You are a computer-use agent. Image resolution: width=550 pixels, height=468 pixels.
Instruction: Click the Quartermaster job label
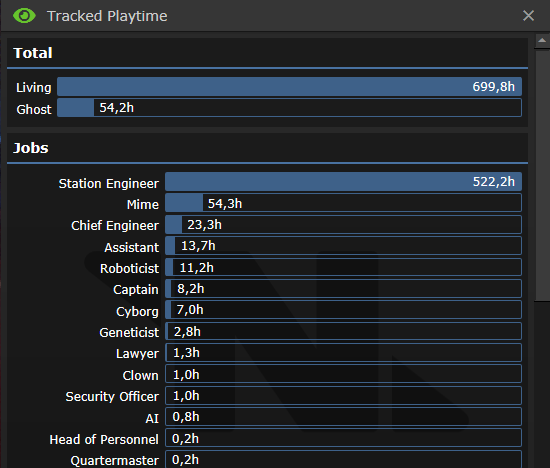coord(114,461)
